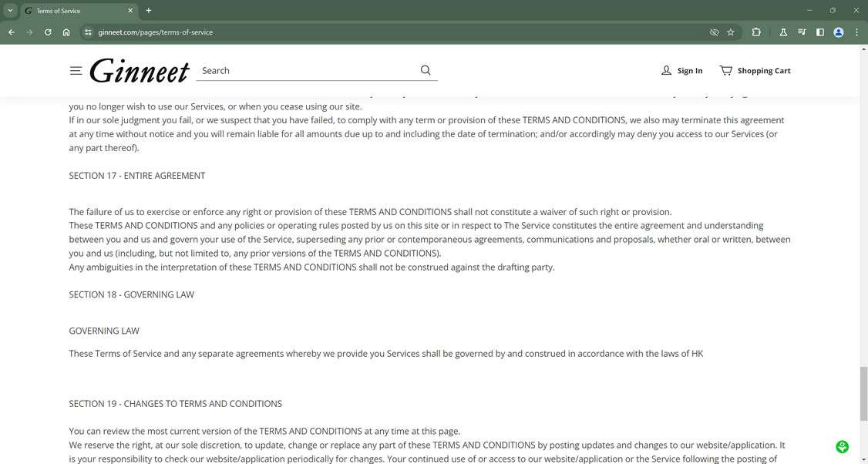This screenshot has width=868, height=464.
Task: Open a new browser tab
Action: 147,11
